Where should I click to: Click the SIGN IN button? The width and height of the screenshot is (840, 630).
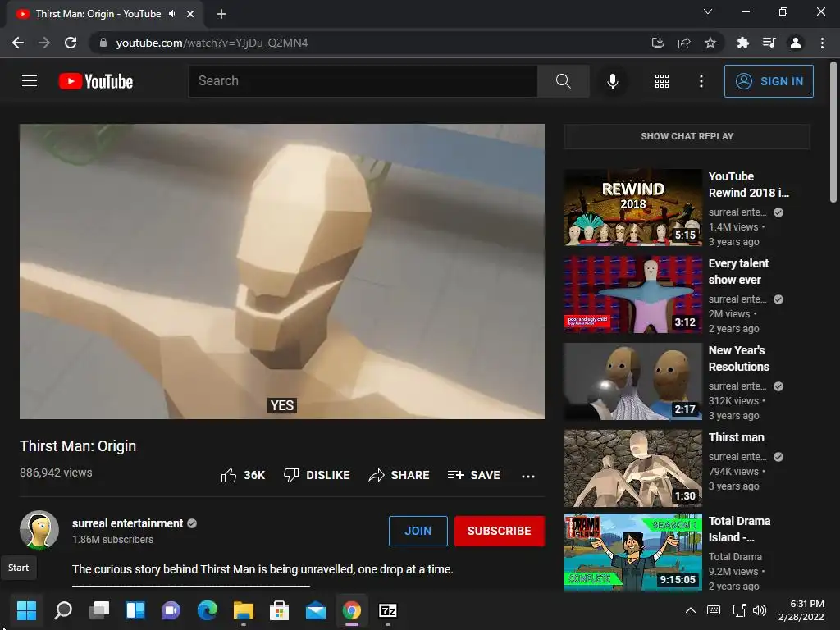click(769, 81)
